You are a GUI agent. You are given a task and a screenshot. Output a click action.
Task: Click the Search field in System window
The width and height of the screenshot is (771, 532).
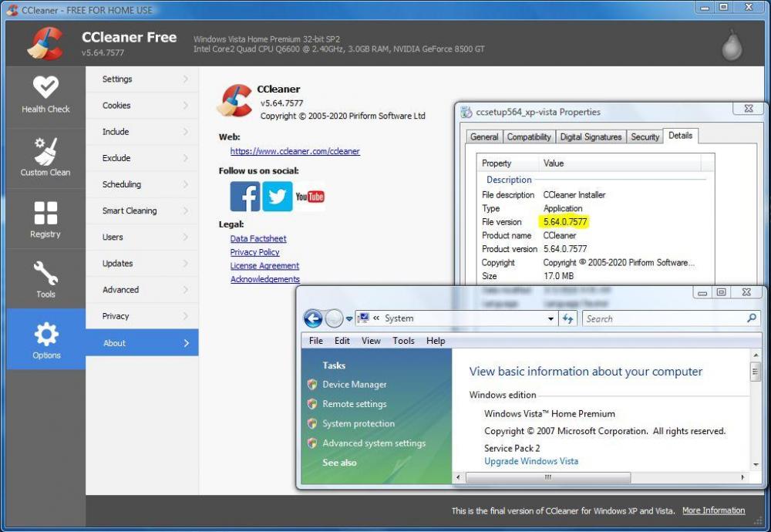pos(663,318)
